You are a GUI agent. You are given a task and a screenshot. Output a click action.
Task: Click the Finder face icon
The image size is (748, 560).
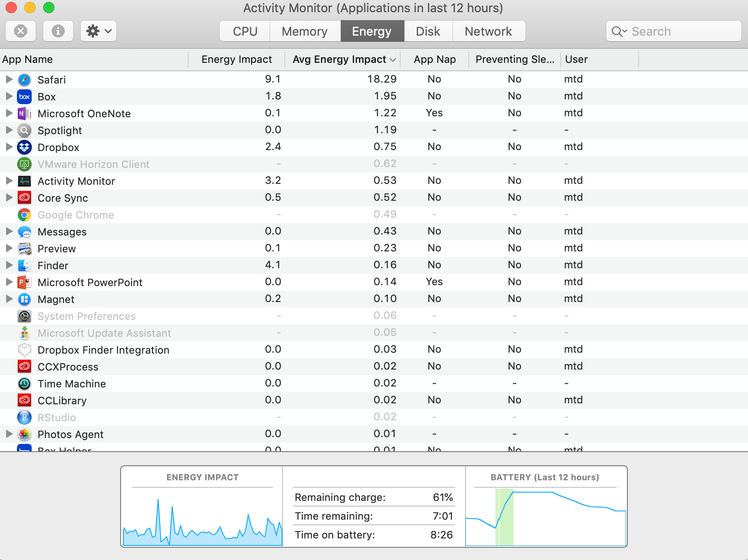pos(24,265)
